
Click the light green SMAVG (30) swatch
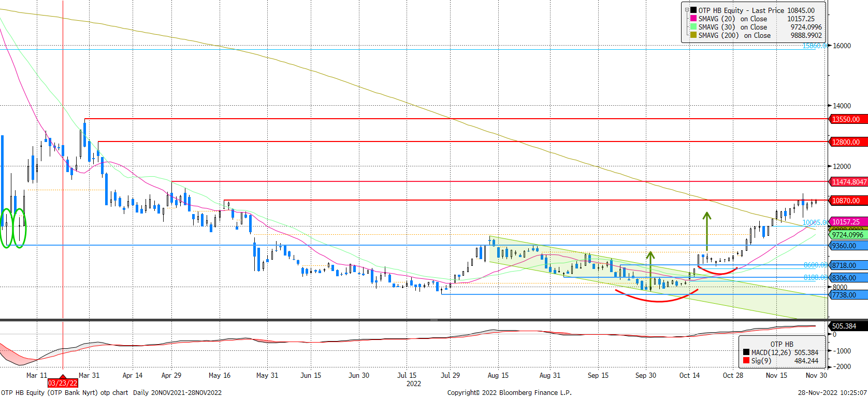click(693, 26)
